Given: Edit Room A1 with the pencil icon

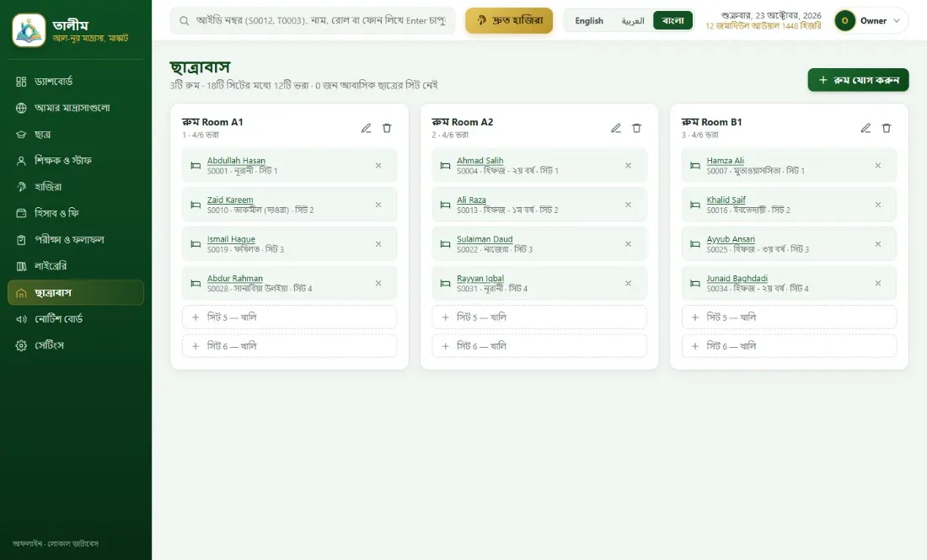Looking at the screenshot, I should click(367, 128).
